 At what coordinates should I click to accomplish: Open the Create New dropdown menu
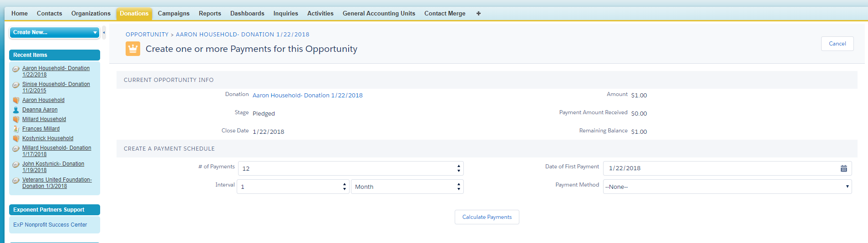tap(54, 32)
